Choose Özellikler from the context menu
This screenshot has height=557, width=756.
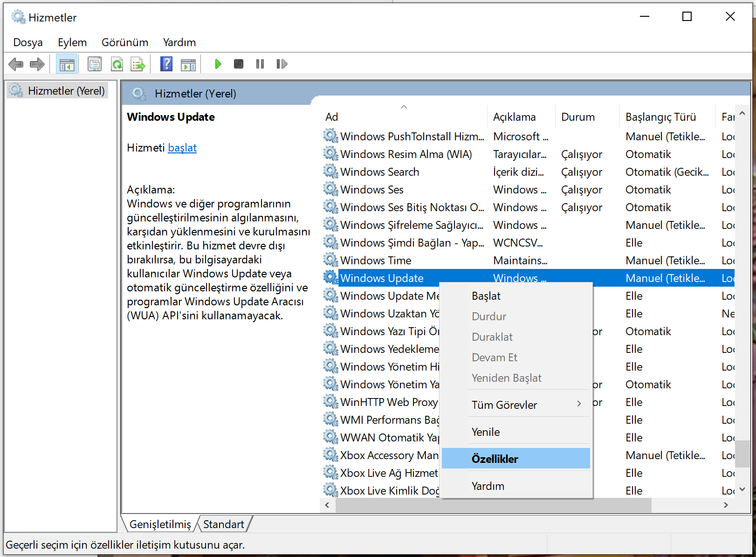(495, 459)
